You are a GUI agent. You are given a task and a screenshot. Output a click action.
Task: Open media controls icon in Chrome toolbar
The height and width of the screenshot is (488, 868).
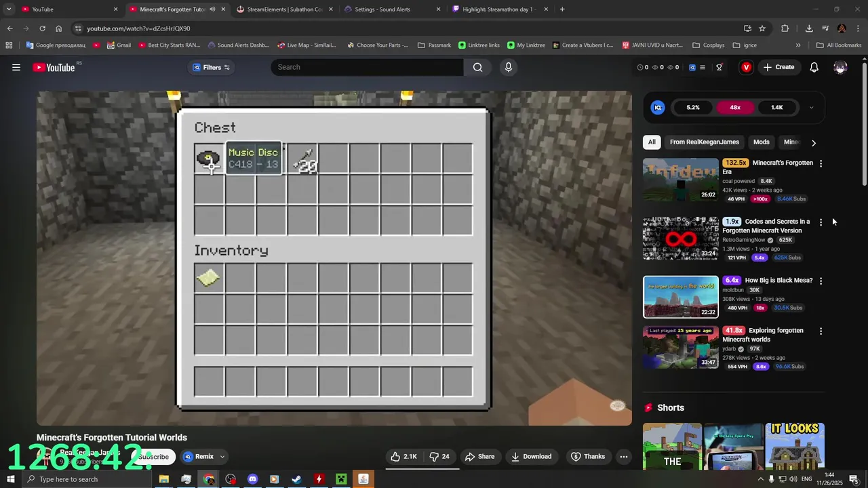(x=825, y=28)
